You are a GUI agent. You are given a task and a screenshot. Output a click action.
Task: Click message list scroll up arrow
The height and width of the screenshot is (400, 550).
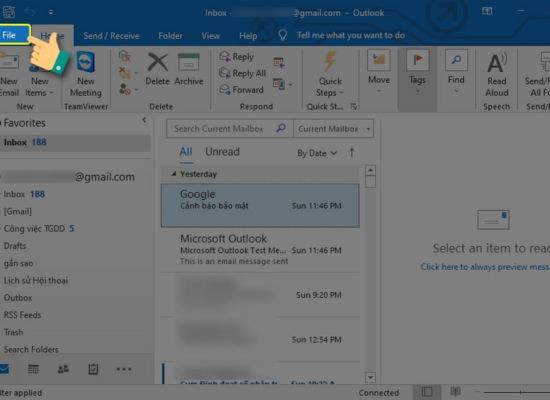[x=370, y=170]
